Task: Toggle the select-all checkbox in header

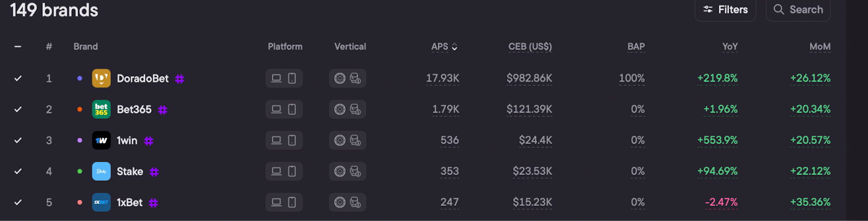Action: [18, 47]
